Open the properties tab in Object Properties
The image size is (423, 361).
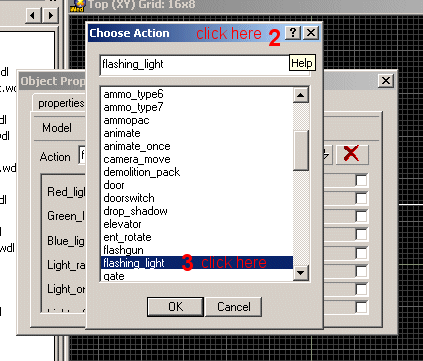[x=60, y=103]
